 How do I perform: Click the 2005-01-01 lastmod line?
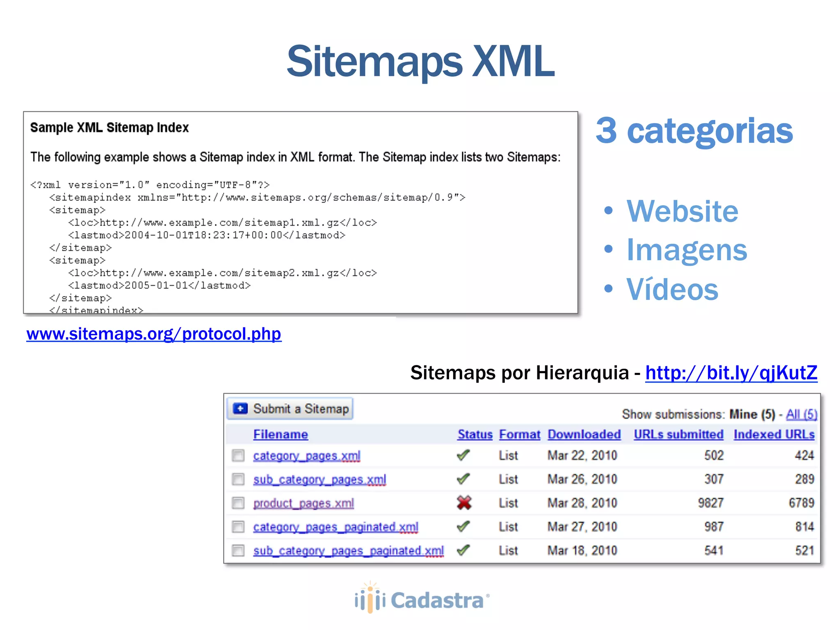(159, 285)
